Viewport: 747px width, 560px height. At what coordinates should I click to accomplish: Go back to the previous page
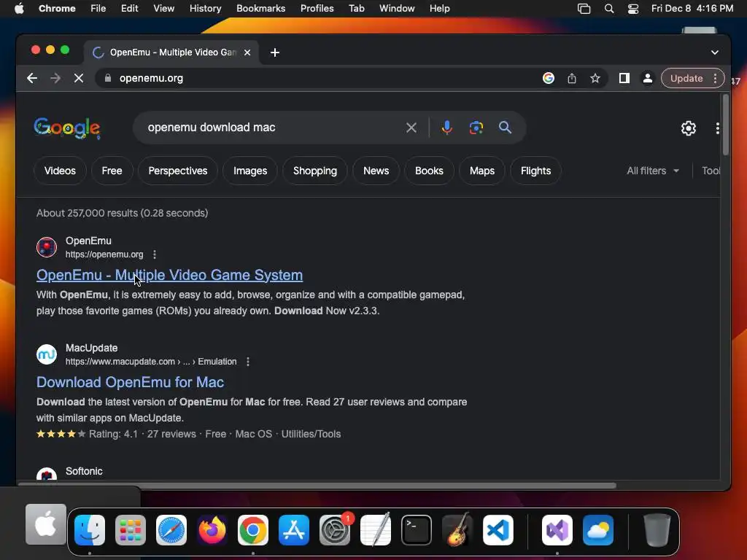[32, 78]
